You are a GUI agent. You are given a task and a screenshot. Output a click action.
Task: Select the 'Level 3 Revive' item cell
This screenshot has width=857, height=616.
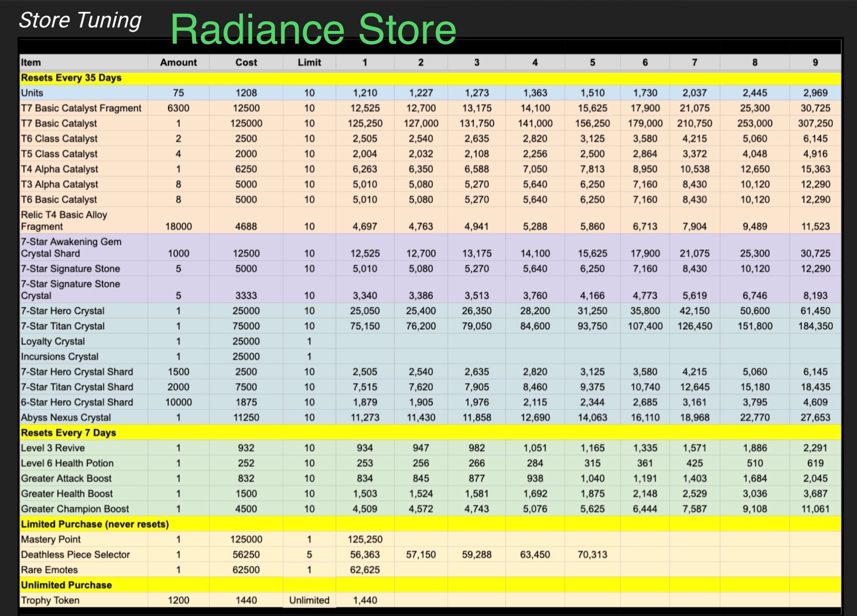coord(83,448)
